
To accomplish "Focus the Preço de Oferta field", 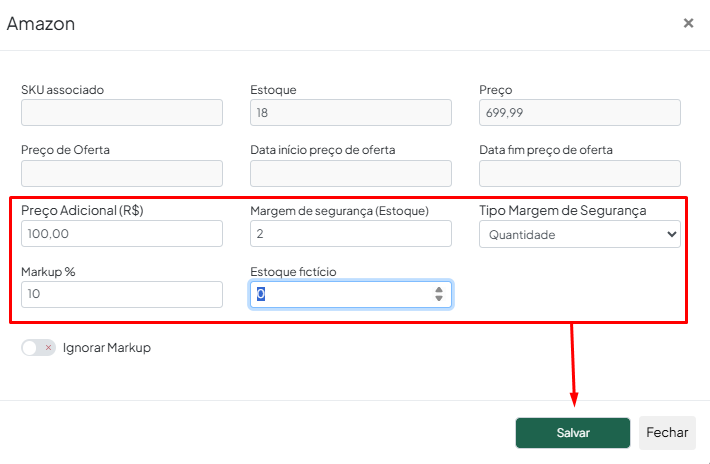I will (x=122, y=173).
